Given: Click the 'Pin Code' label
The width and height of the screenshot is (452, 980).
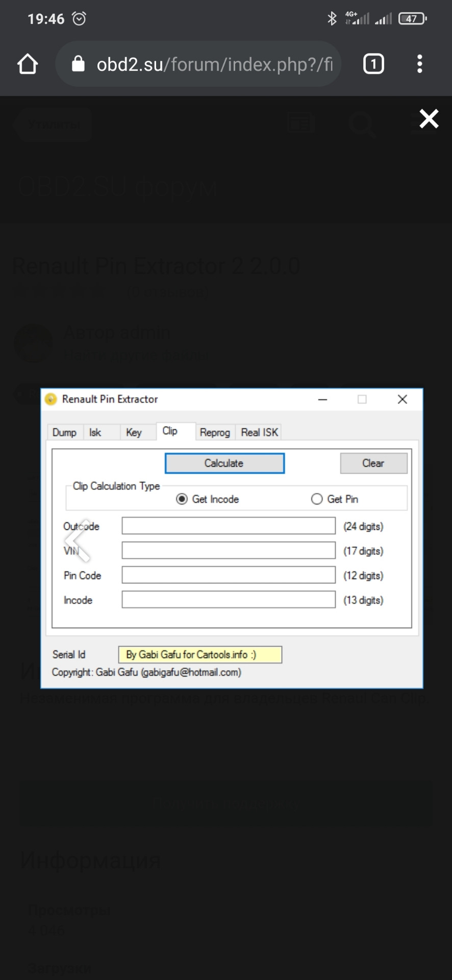Looking at the screenshot, I should [x=82, y=575].
